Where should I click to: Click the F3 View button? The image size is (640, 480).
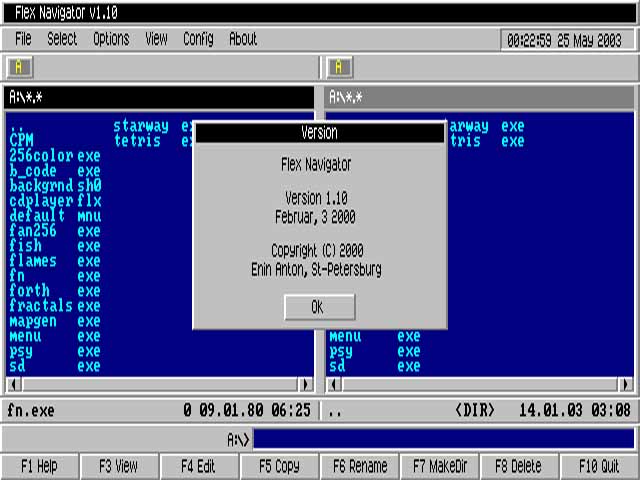(x=119, y=466)
